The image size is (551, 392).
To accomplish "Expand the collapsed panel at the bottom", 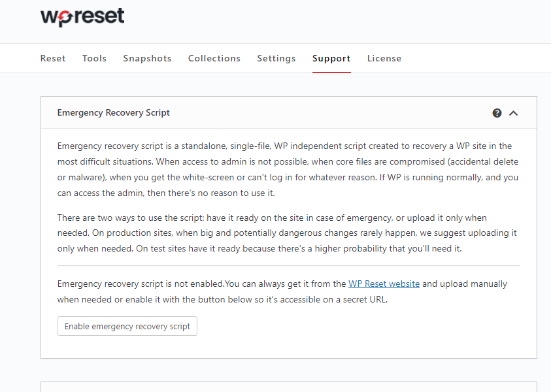I will 288,387.
